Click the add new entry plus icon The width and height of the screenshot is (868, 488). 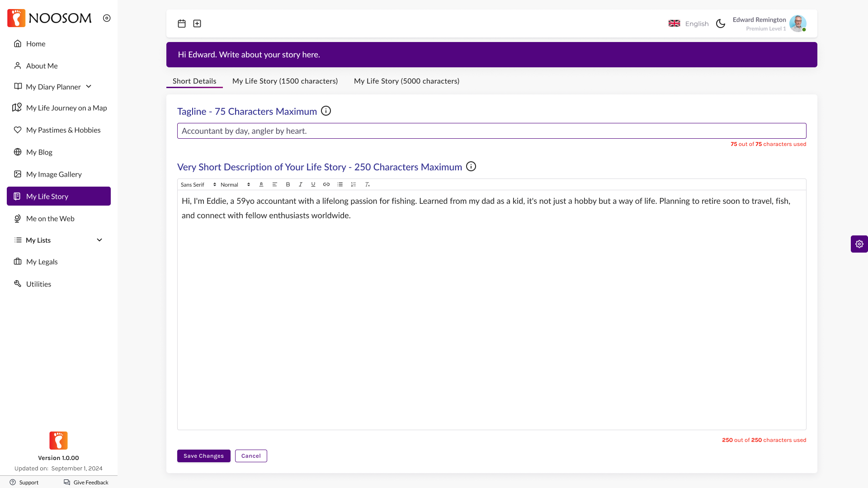tap(197, 23)
